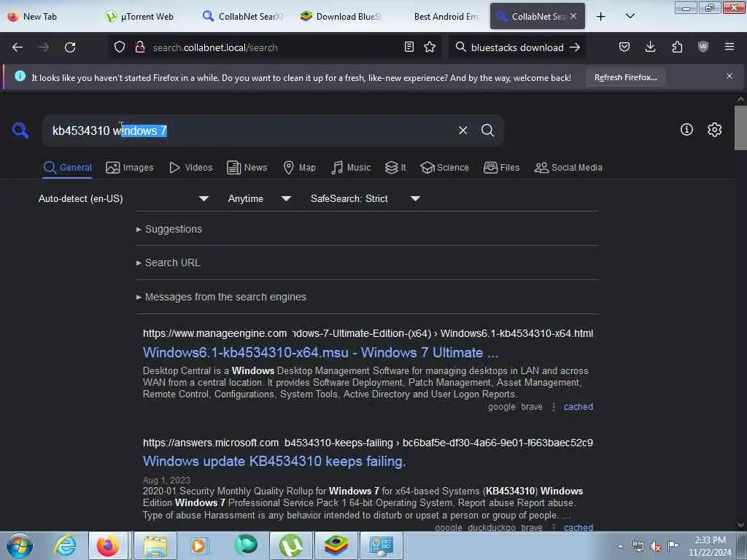Open cached link for answers.microsoft result
This screenshot has width=747, height=560.
click(578, 527)
